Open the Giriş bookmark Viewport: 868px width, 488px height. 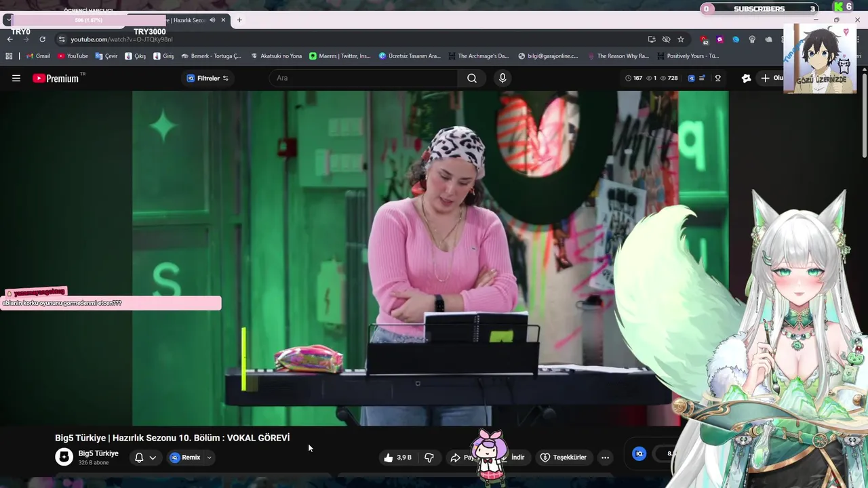click(163, 56)
